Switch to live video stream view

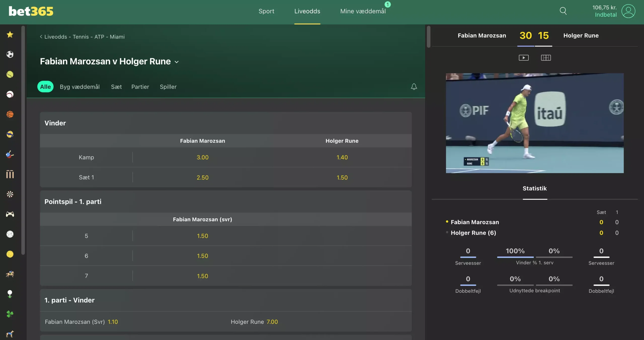tap(524, 58)
